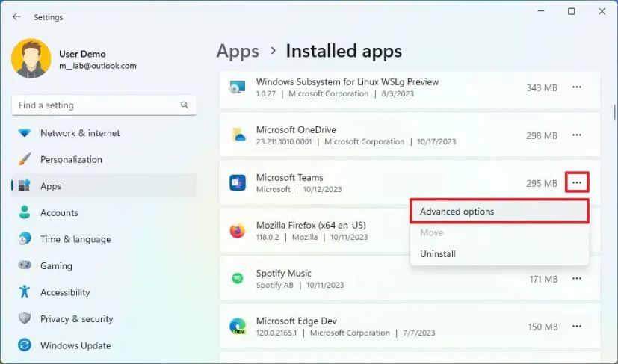Click the Apps sidebar icon
The width and height of the screenshot is (618, 364).
pos(25,186)
